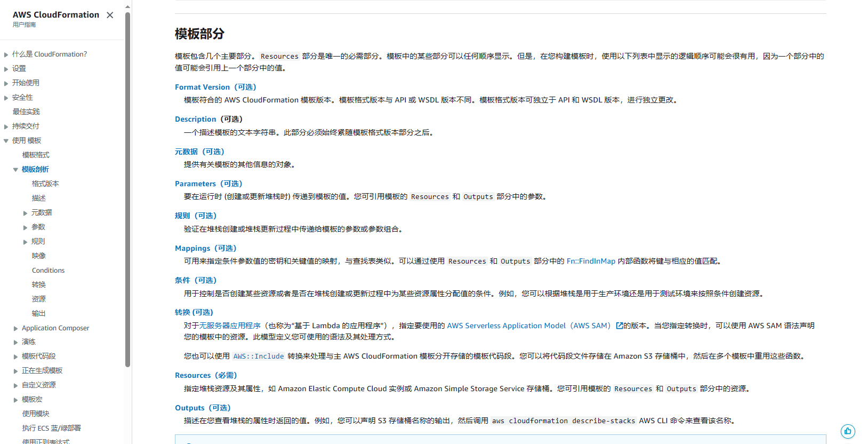Follow the 规则 heading link
Image resolution: width=868 pixels, height=444 pixels.
[x=196, y=216]
